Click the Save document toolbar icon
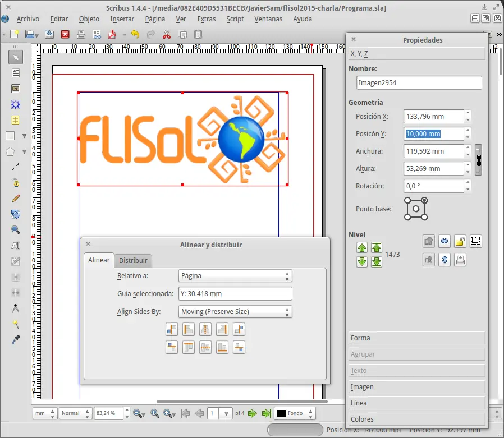This screenshot has height=438, width=504. pos(49,34)
